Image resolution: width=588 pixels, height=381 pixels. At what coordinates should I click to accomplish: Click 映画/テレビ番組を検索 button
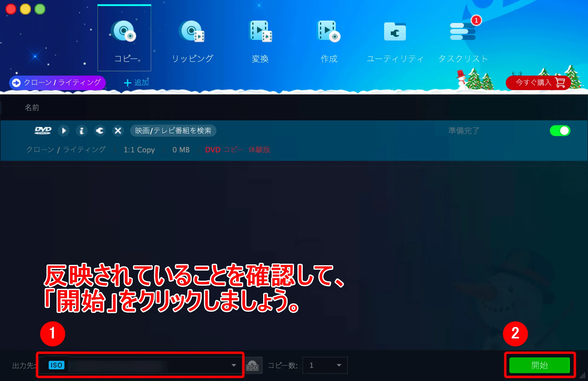tap(173, 131)
